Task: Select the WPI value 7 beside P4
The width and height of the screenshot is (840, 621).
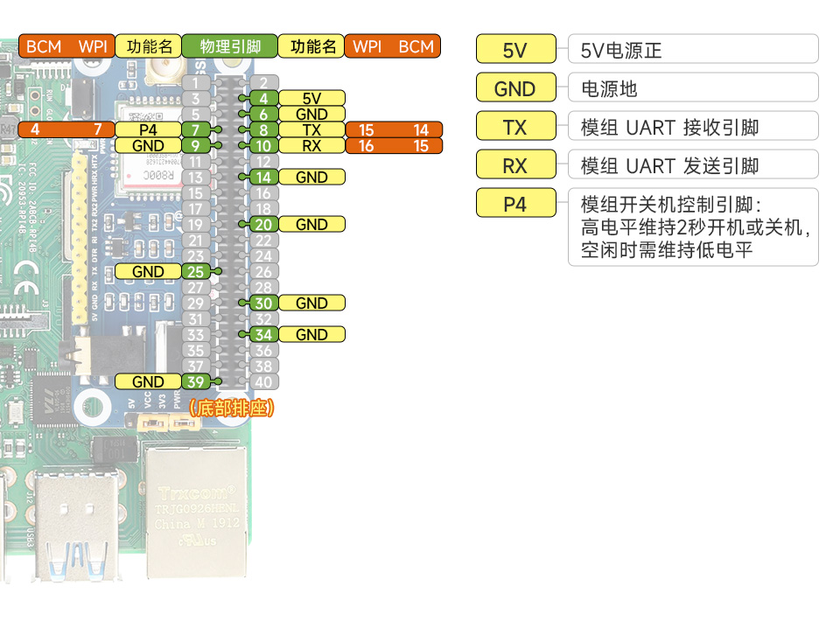Action: [96, 129]
